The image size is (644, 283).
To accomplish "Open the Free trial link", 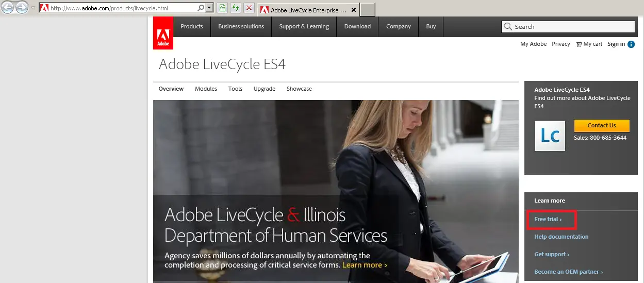I will [548, 219].
